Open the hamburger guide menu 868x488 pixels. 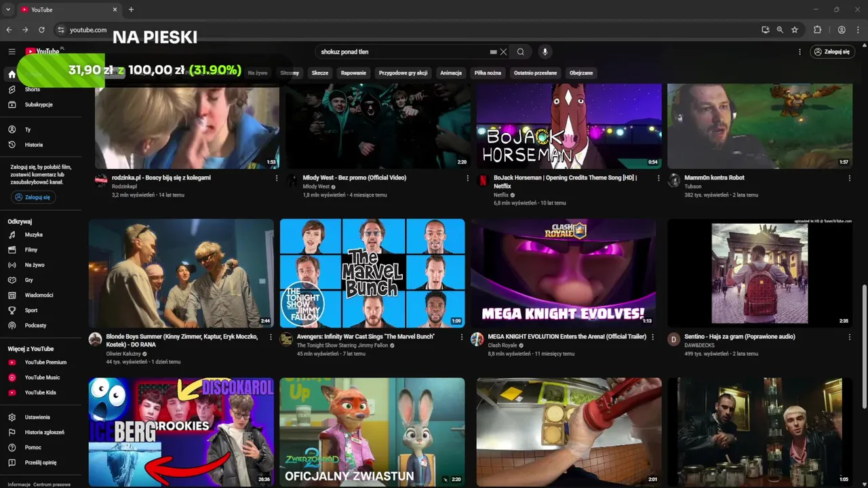pos(12,52)
